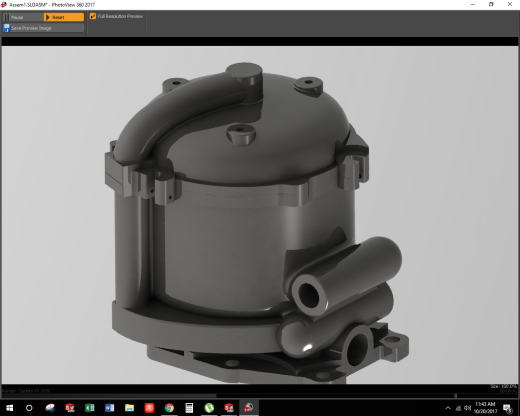Click the rendered model preview image
520x416 pixels.
260,215
